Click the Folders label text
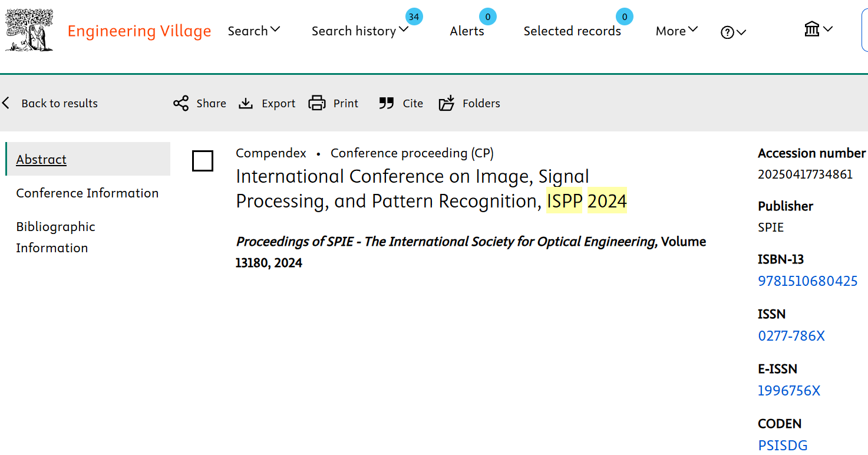Image resolution: width=868 pixels, height=455 pixels. (x=481, y=103)
